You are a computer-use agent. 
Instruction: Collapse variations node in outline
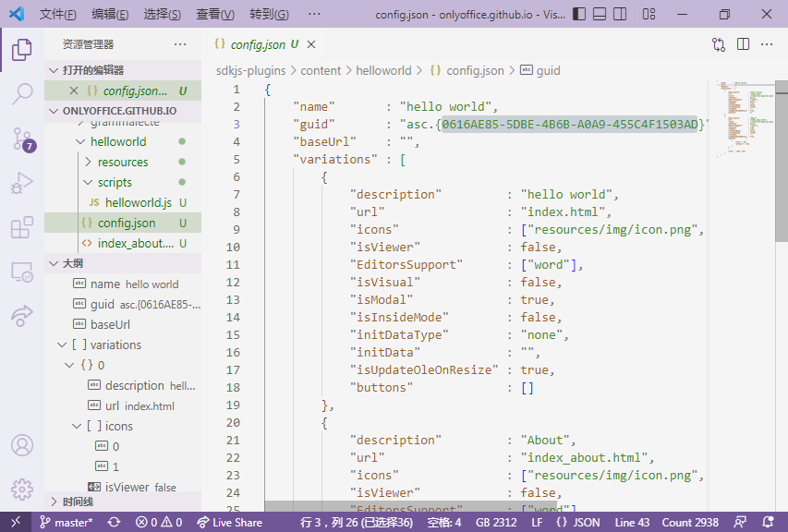pos(62,345)
